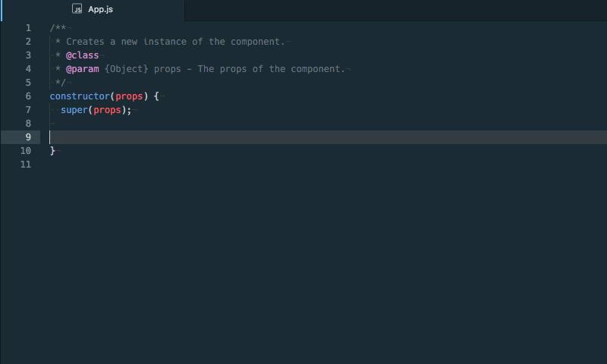Click line number 10 in gutter
This screenshot has height=364, width=607.
pyautogui.click(x=26, y=150)
